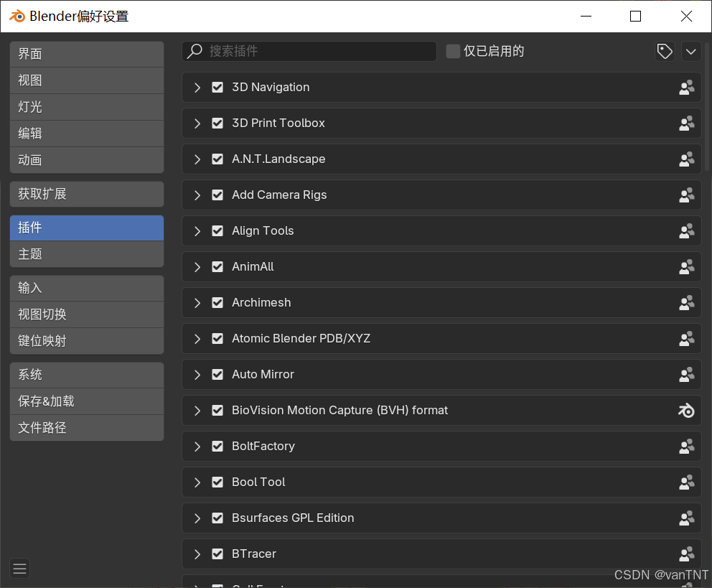The image size is (712, 588).
Task: Click the 搜索插件 search field
Action: [309, 51]
